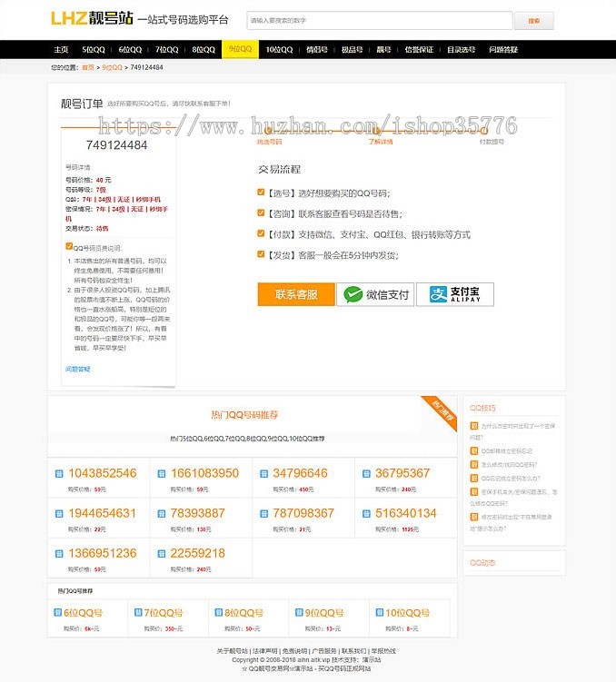Choose the 微信支付 payment button
The height and width of the screenshot is (682, 616).
click(375, 294)
